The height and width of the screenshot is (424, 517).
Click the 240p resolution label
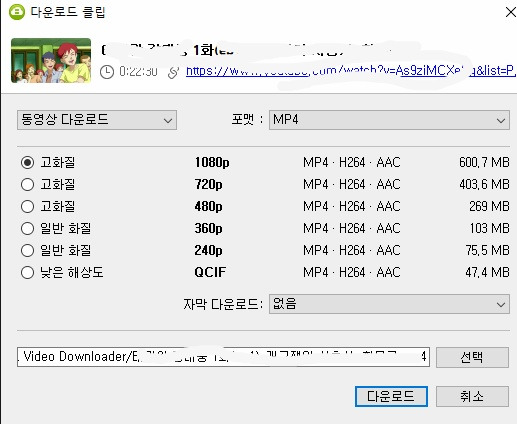pyautogui.click(x=209, y=251)
